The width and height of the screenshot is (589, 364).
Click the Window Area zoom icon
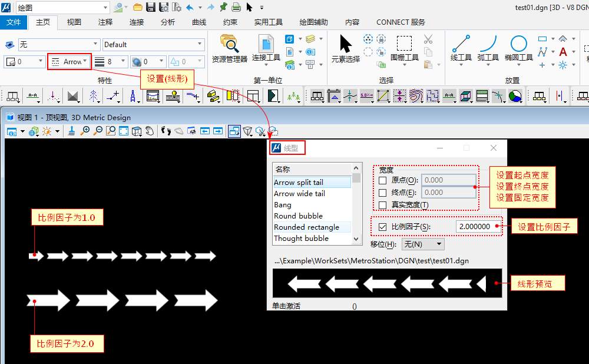pos(111,131)
